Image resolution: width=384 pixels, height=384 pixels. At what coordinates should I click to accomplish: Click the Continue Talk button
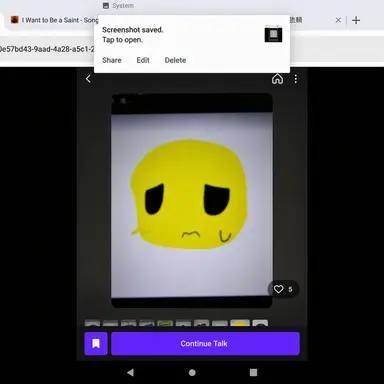205,344
